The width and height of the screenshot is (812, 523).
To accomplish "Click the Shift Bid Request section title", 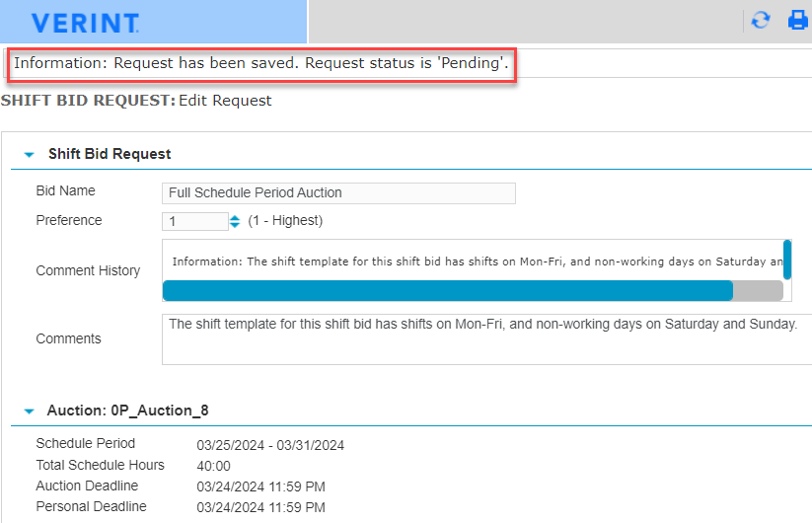I will 110,154.
